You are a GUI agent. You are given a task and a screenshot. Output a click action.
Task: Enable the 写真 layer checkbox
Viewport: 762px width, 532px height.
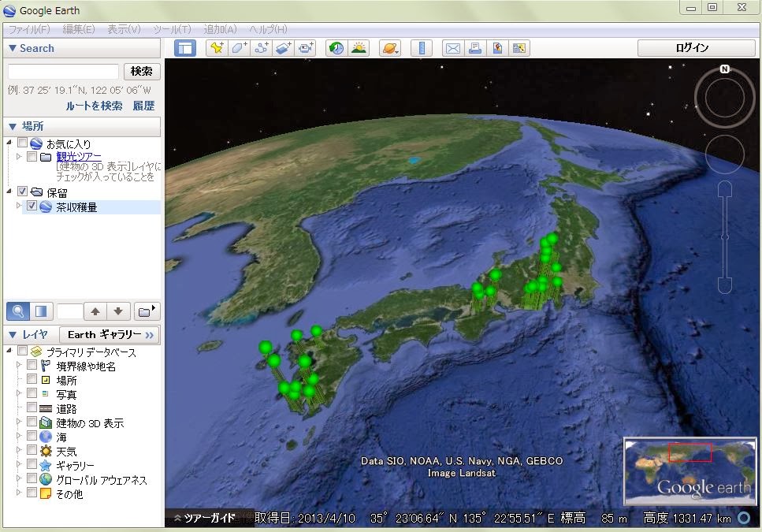coord(32,392)
